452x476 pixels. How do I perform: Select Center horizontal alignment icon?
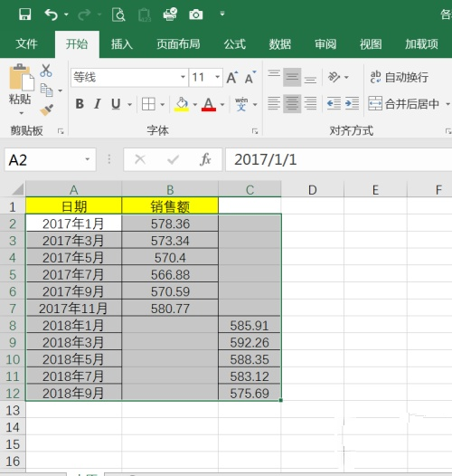pos(292,103)
